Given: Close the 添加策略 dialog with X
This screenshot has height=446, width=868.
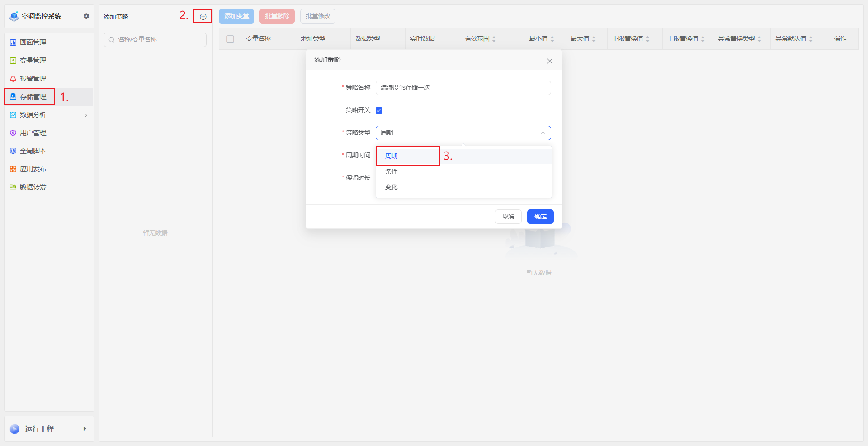Looking at the screenshot, I should (x=549, y=61).
